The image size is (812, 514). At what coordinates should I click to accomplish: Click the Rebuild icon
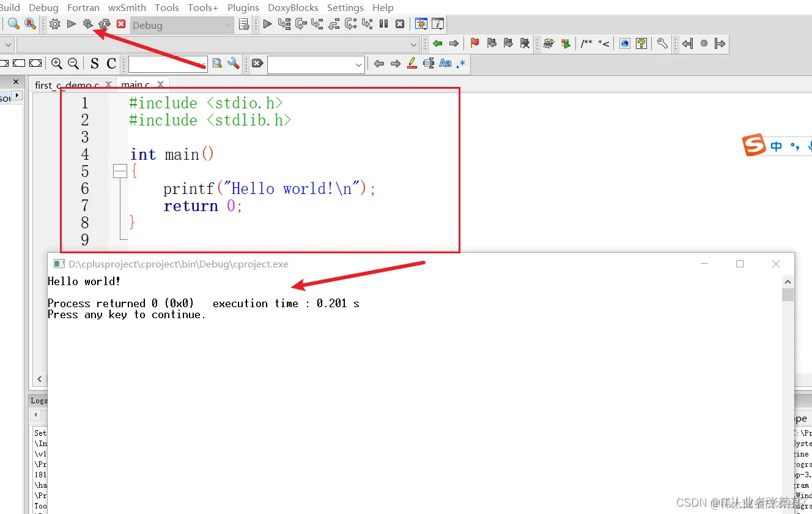[105, 24]
